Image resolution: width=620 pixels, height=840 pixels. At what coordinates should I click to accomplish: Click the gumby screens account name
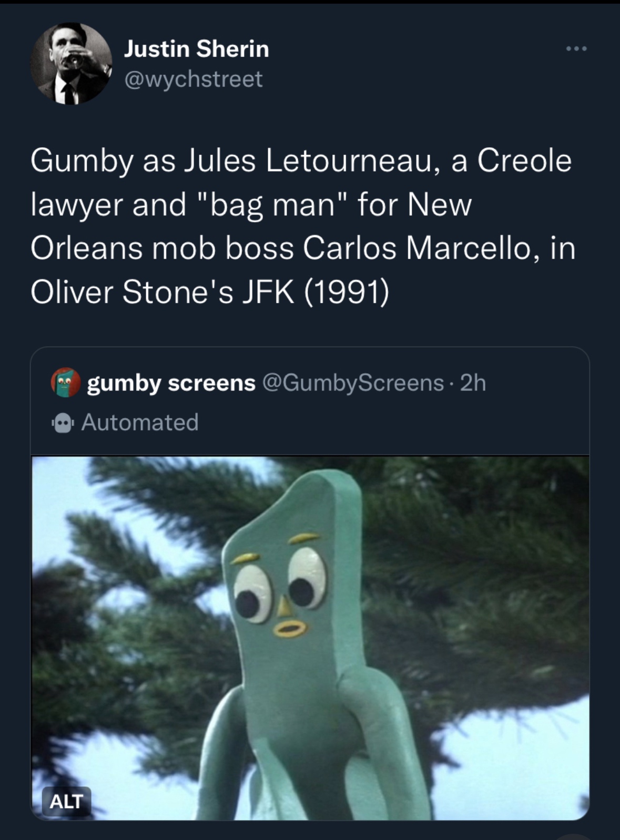pos(171,383)
